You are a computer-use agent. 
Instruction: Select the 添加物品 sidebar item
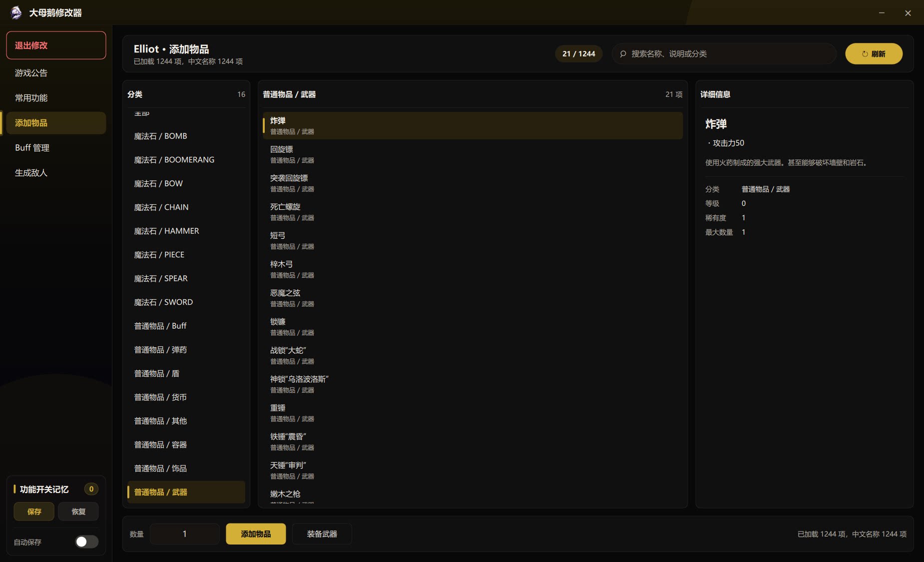[x=56, y=123]
